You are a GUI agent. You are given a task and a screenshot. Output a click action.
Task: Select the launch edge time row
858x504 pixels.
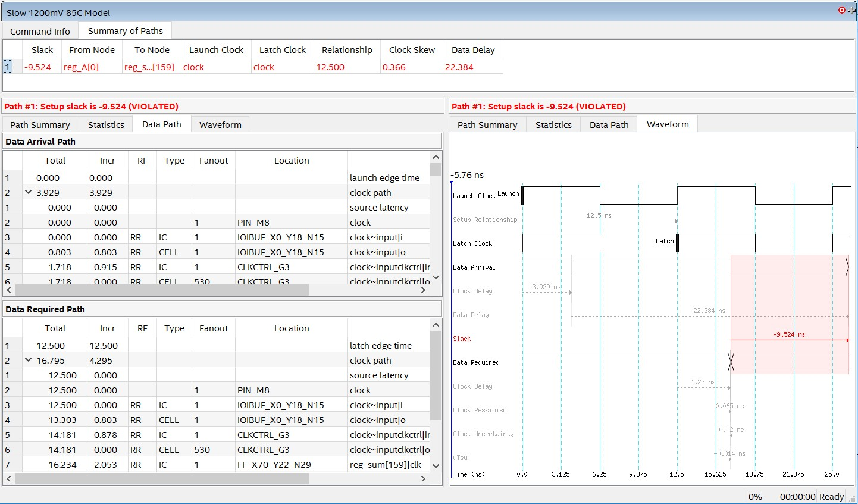click(x=217, y=177)
